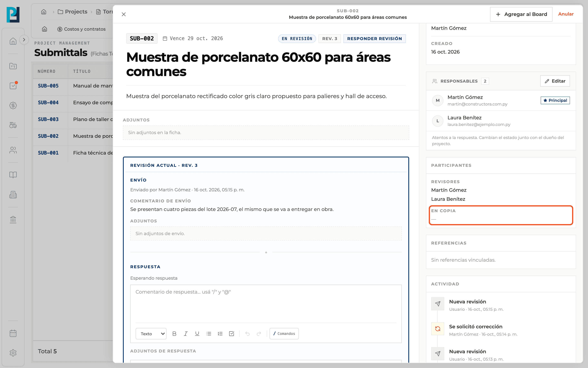Insert numbered list in response editor

pos(220,334)
